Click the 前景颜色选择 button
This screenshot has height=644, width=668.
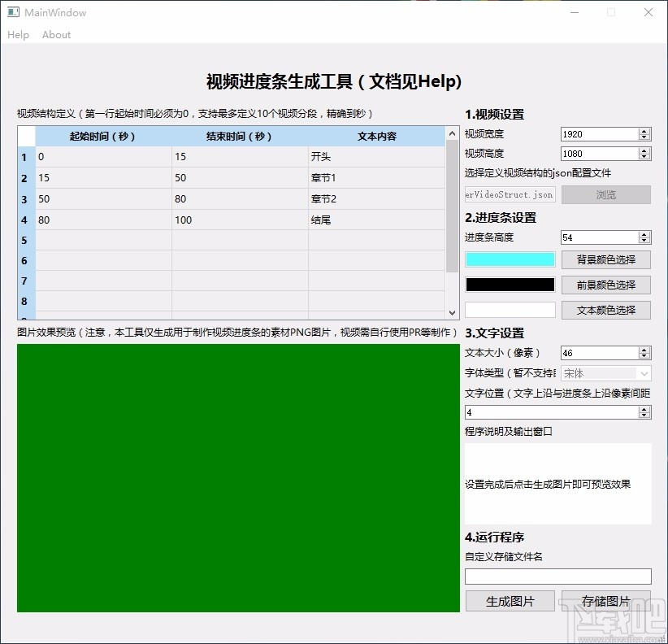coord(605,285)
